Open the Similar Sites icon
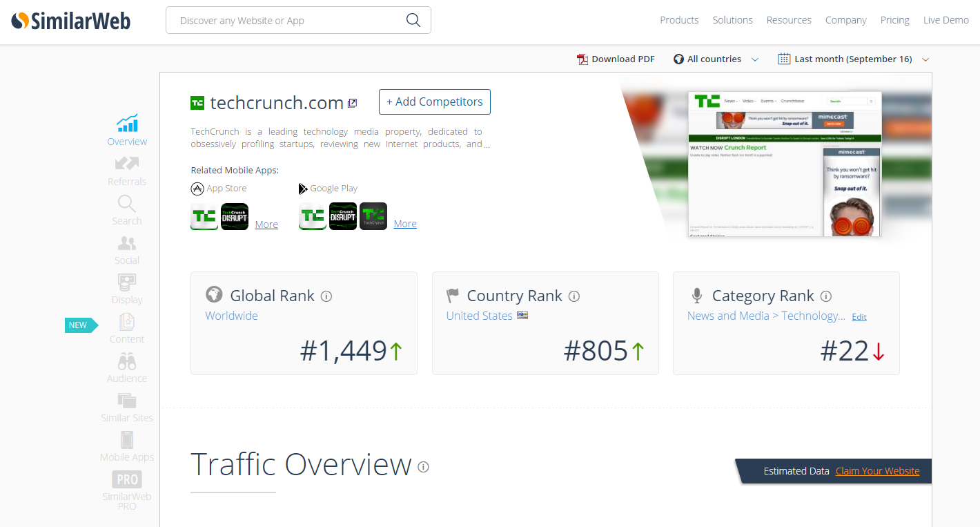This screenshot has height=527, width=980. (127, 401)
